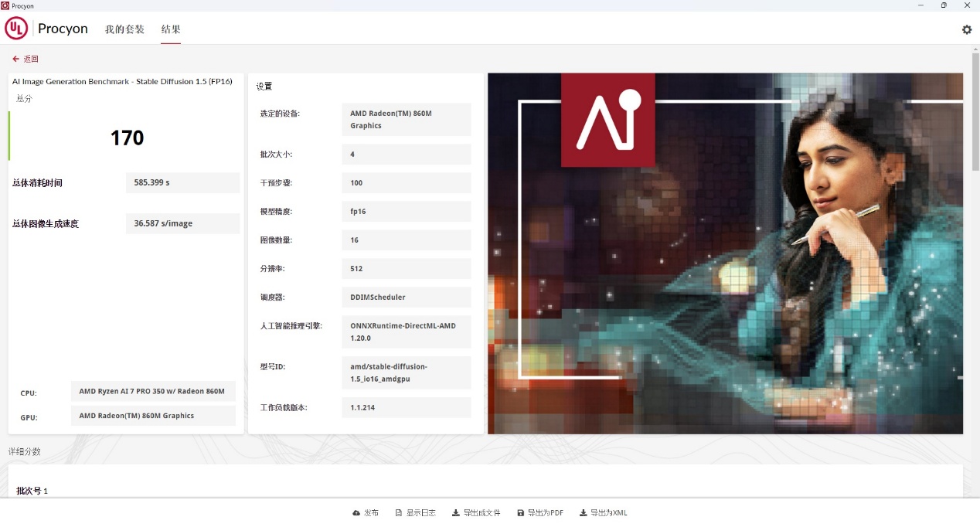This screenshot has width=980, height=527.
Task: Click the UL Procyon logo
Action: coord(16,29)
